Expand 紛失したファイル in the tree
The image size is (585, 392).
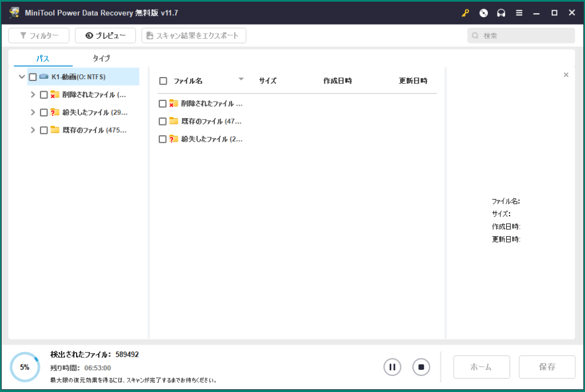(33, 112)
